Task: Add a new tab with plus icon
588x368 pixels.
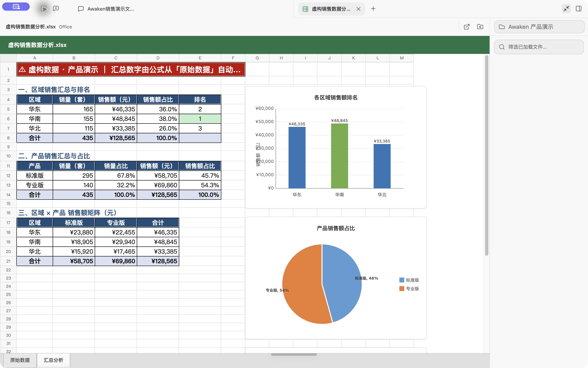Action: pyautogui.click(x=373, y=9)
